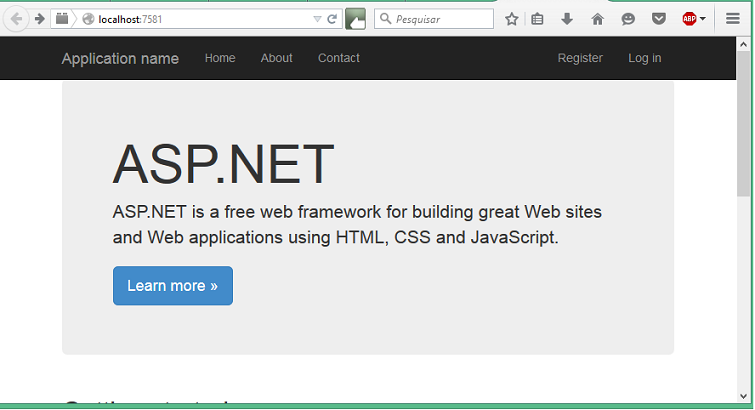This screenshot has width=755, height=410.
Task: Click the 'ASP.NET is a free web framework' paragraph
Action: tap(357, 225)
